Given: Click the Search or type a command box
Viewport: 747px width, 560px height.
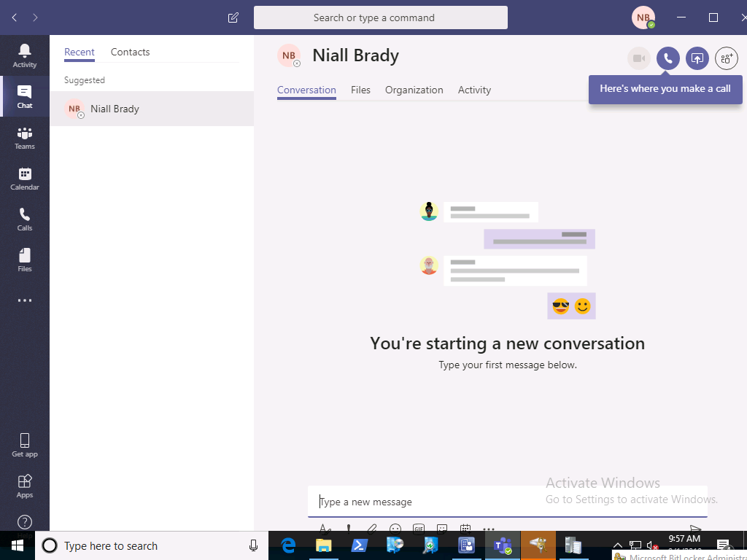Looking at the screenshot, I should click(x=381, y=17).
